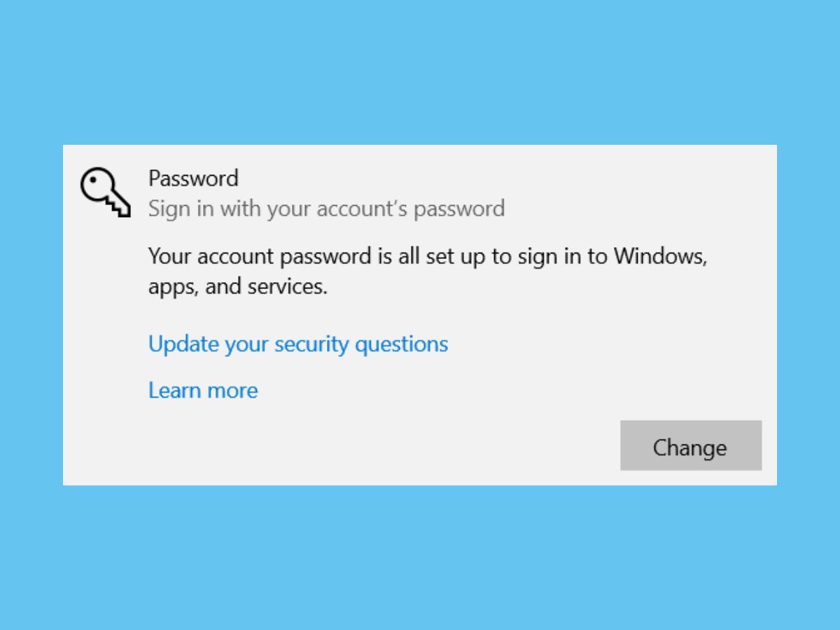Viewport: 840px width, 630px height.
Task: Click the Password heading
Action: 193,178
